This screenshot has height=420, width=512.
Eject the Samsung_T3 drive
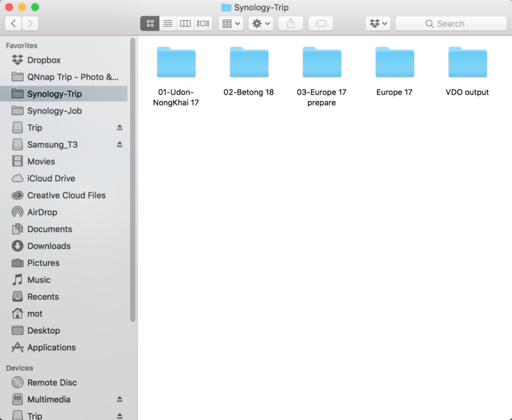[120, 144]
